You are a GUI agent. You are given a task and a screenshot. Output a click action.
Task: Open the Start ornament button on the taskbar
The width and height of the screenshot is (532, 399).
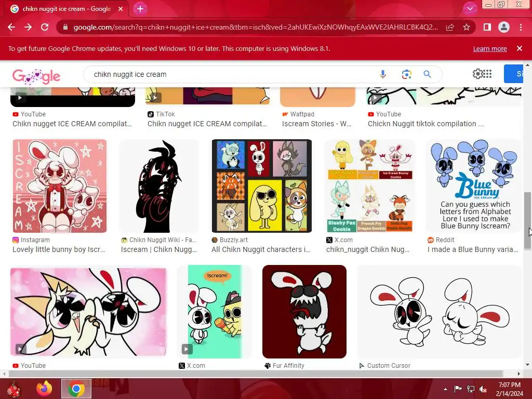(14, 389)
